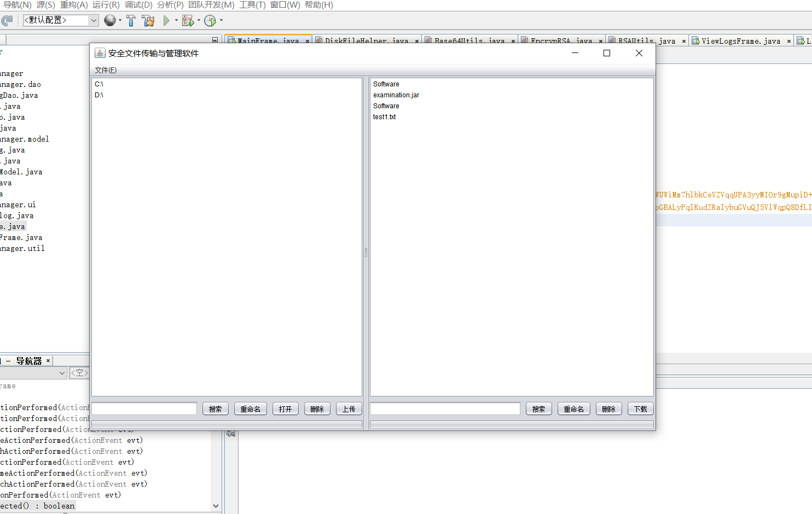The width and height of the screenshot is (812, 514).
Task: Click the 下载 download button
Action: click(640, 409)
